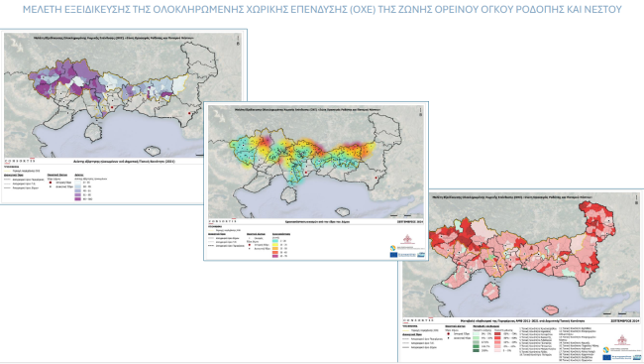This screenshot has height=364, width=644.
Task: Click the numbered local communities list in the red map legend
Action: 558,345
